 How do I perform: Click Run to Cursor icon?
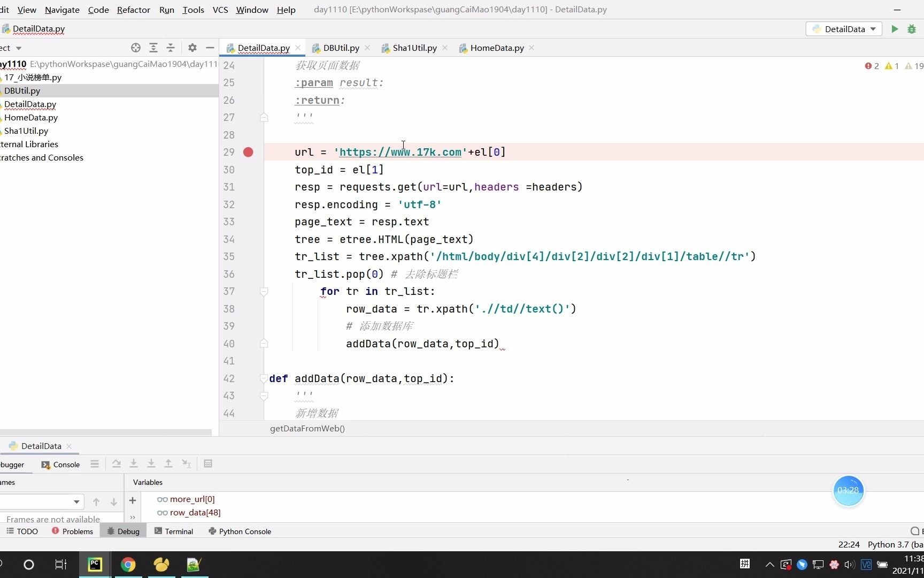(186, 463)
